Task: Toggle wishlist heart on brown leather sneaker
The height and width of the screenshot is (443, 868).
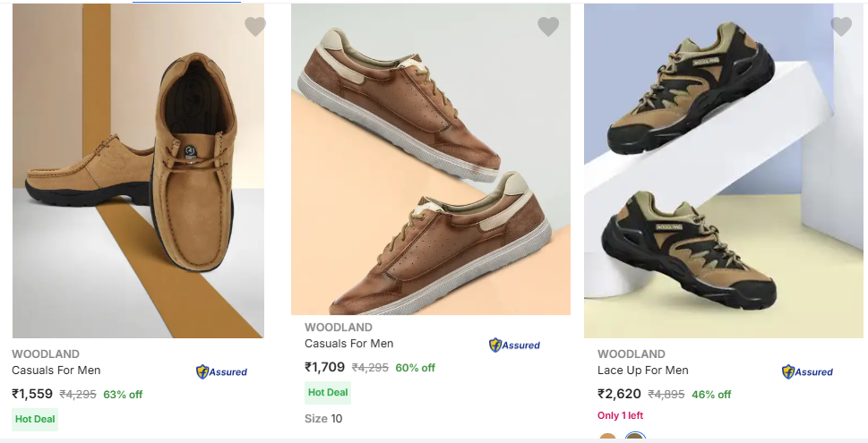Action: point(548,27)
